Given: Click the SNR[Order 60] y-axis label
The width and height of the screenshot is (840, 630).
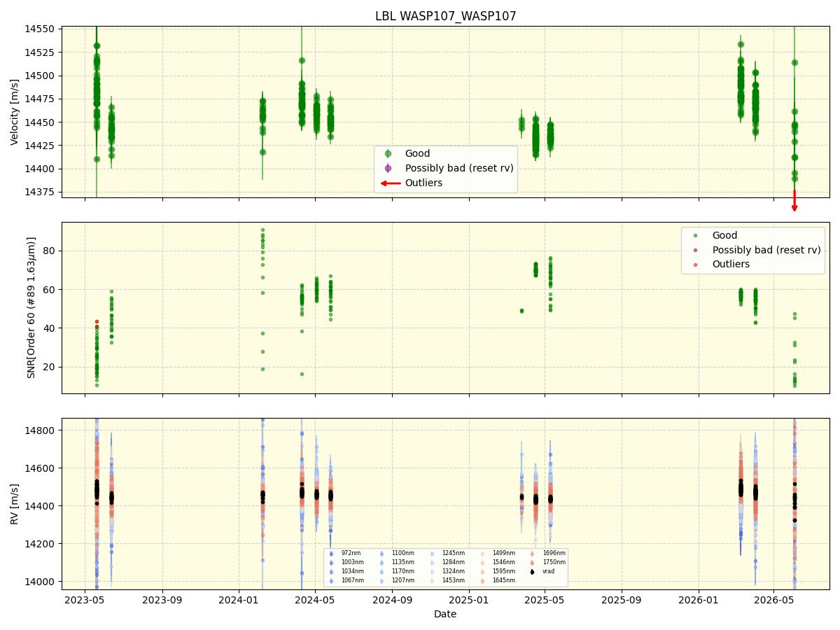Looking at the screenshot, I should 31,308.
